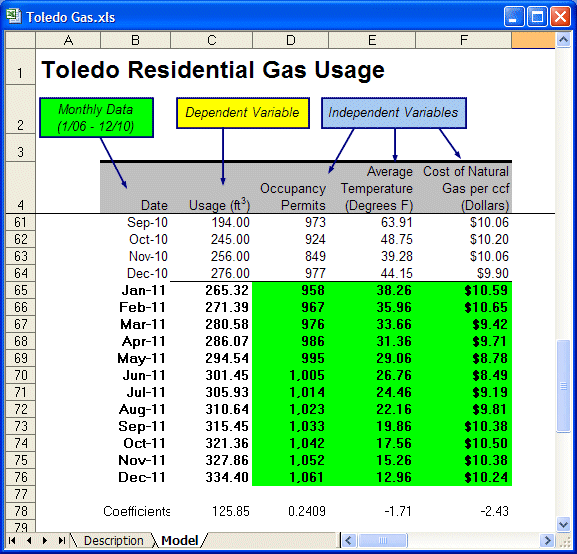Image resolution: width=577 pixels, height=554 pixels.
Task: Select cost cell $9.90
Action: click(464, 273)
